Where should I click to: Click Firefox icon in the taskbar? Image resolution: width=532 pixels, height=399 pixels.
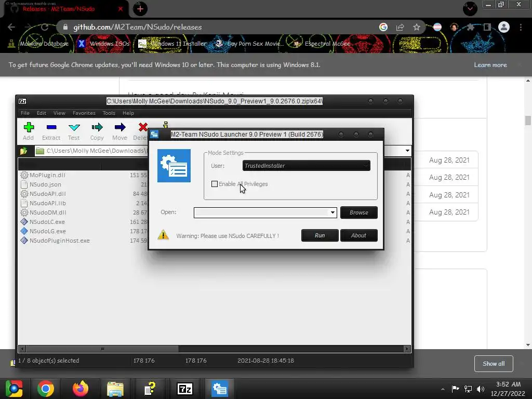coord(81,389)
